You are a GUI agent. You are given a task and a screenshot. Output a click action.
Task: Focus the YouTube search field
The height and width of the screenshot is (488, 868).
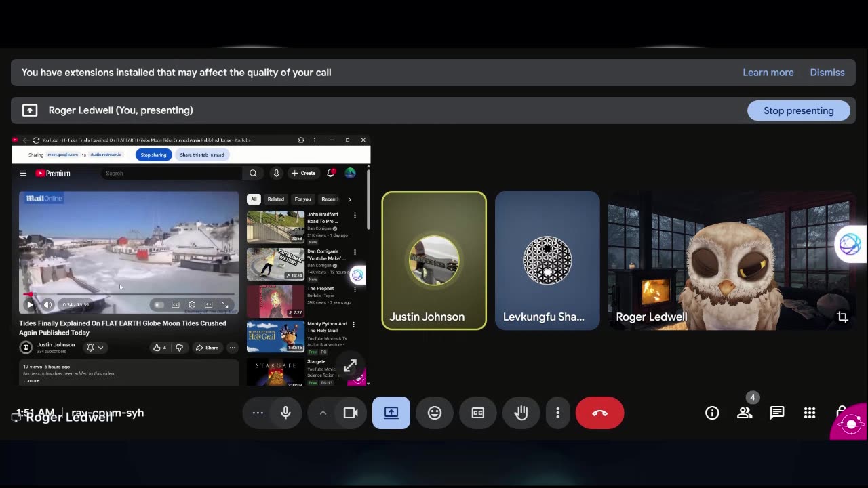172,173
